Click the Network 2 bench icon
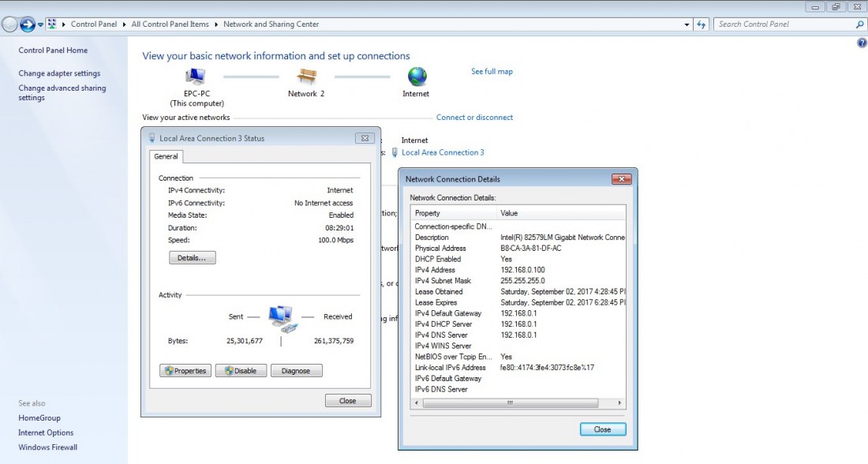The image size is (868, 464). pyautogui.click(x=307, y=77)
